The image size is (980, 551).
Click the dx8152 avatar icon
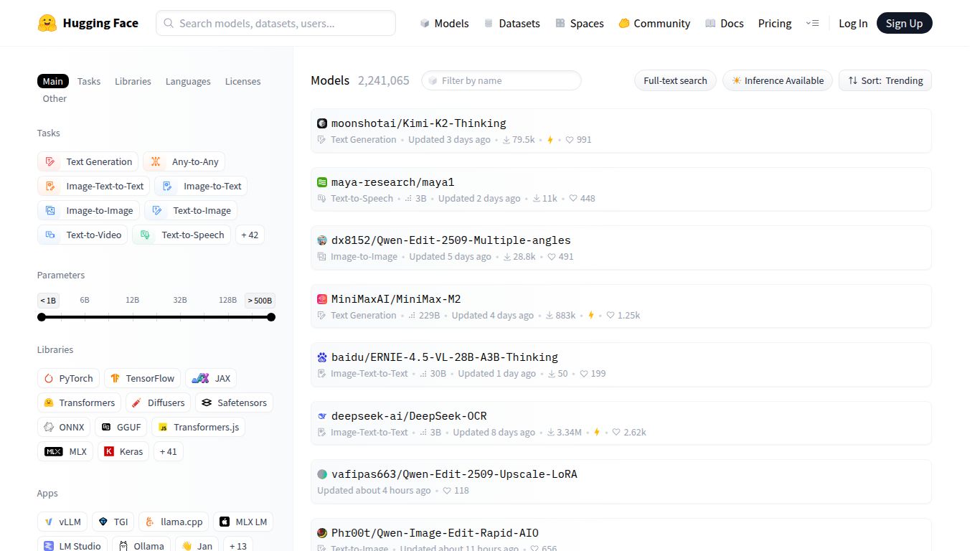click(322, 240)
